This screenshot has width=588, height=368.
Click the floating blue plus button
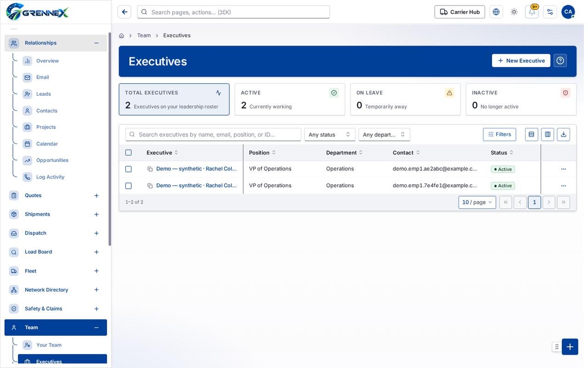pyautogui.click(x=570, y=347)
